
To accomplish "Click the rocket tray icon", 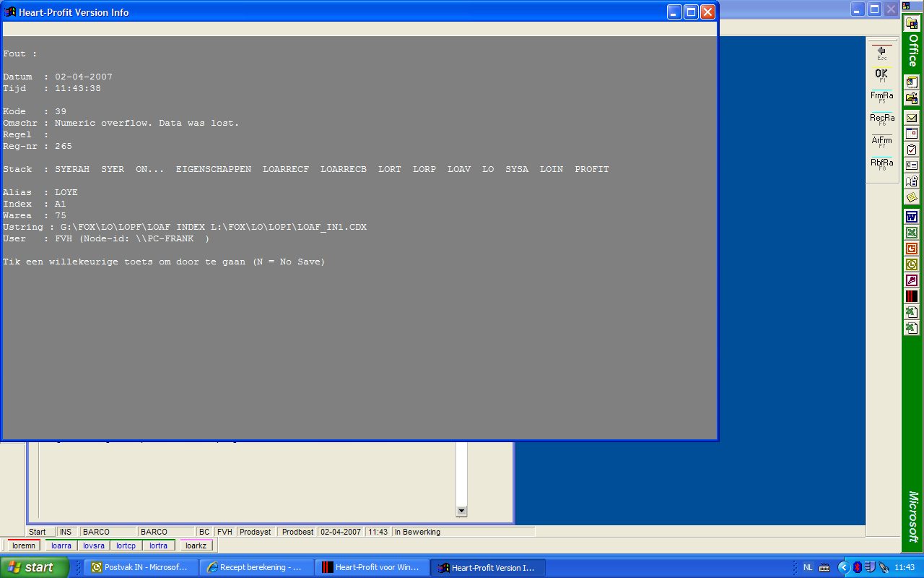I will pos(883,568).
